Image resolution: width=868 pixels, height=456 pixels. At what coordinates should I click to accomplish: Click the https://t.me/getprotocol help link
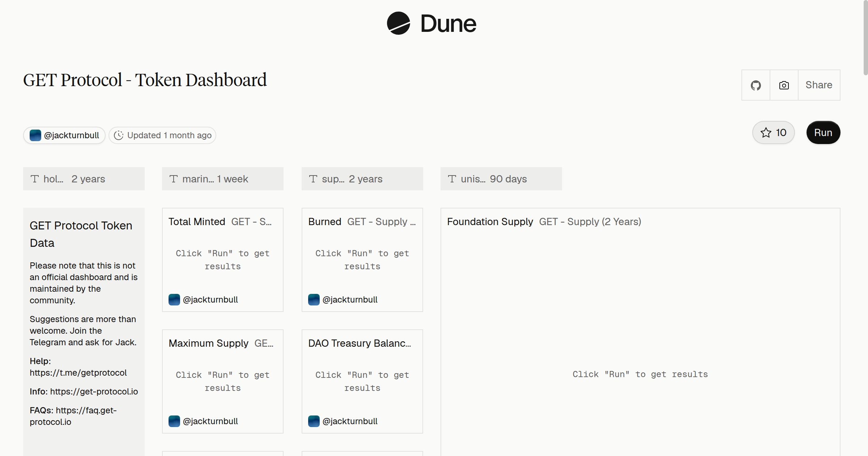tap(78, 373)
